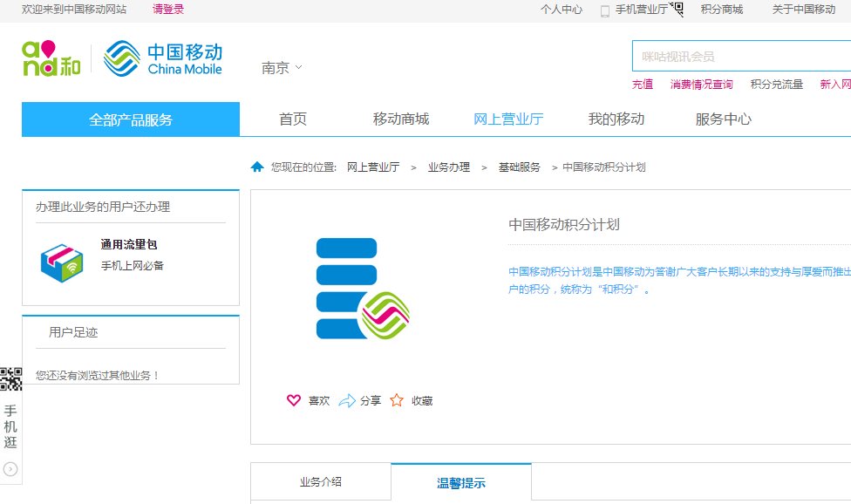Click the share (分享) arrow icon

click(350, 400)
